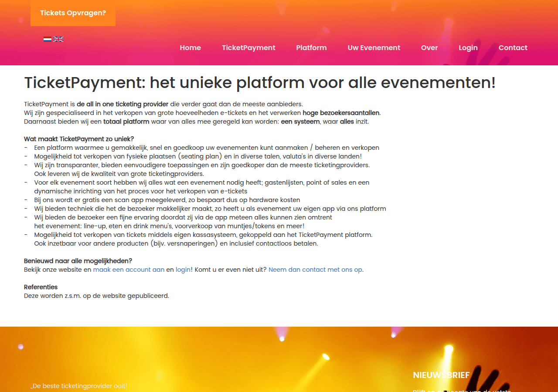Click the line mentioning 'contactloos betalen'

pos(176,243)
